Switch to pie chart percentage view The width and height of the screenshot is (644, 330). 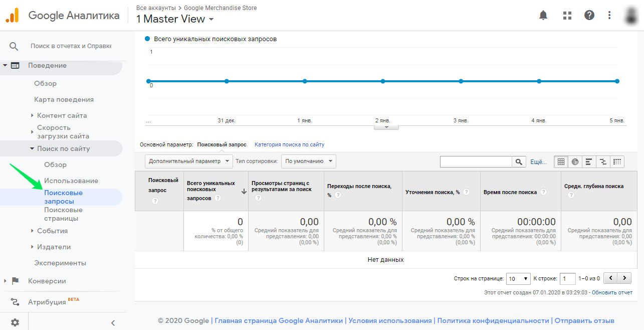[575, 161]
